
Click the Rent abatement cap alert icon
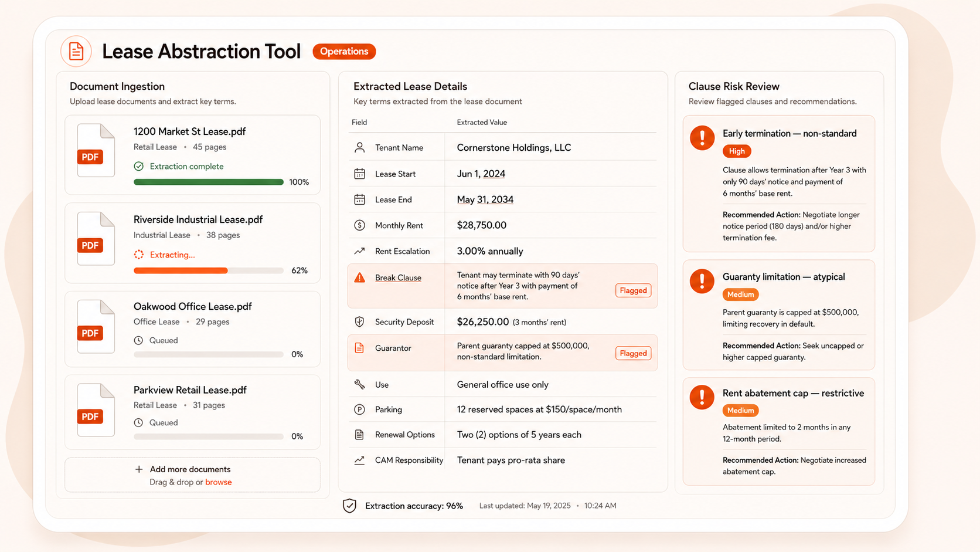702,397
